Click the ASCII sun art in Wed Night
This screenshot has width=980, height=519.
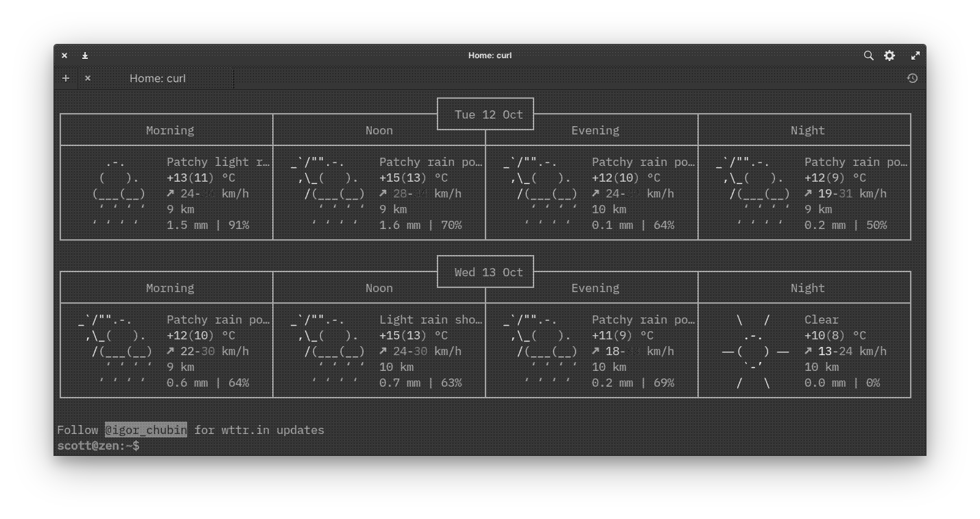tap(754, 351)
